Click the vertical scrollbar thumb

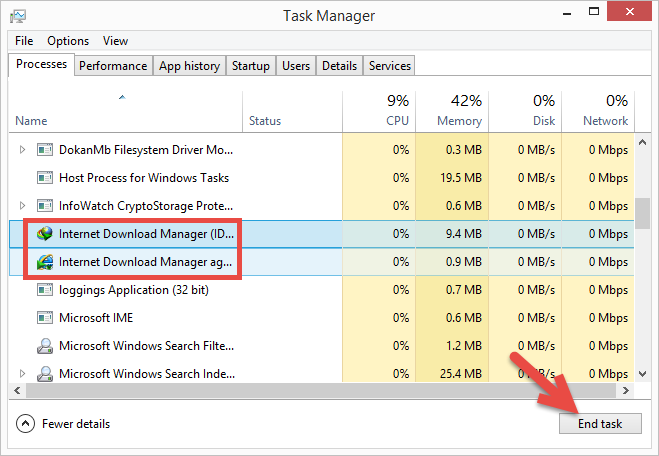click(x=642, y=214)
